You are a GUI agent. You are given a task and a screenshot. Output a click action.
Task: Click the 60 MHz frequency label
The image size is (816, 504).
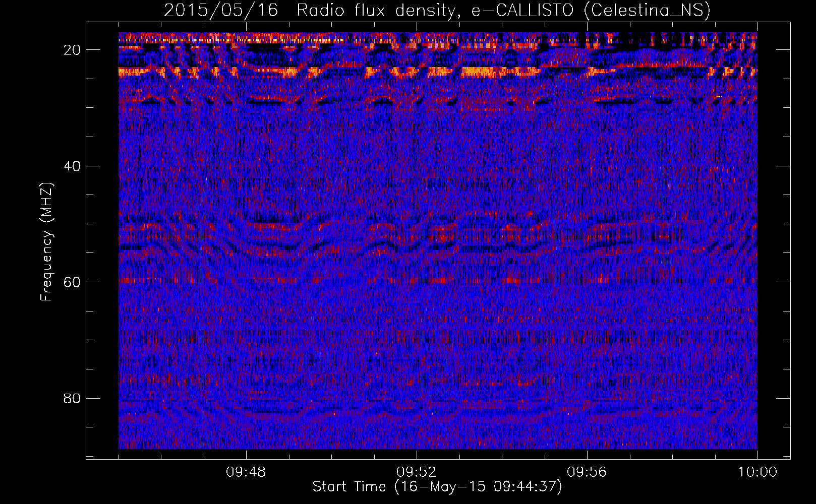[x=73, y=282]
